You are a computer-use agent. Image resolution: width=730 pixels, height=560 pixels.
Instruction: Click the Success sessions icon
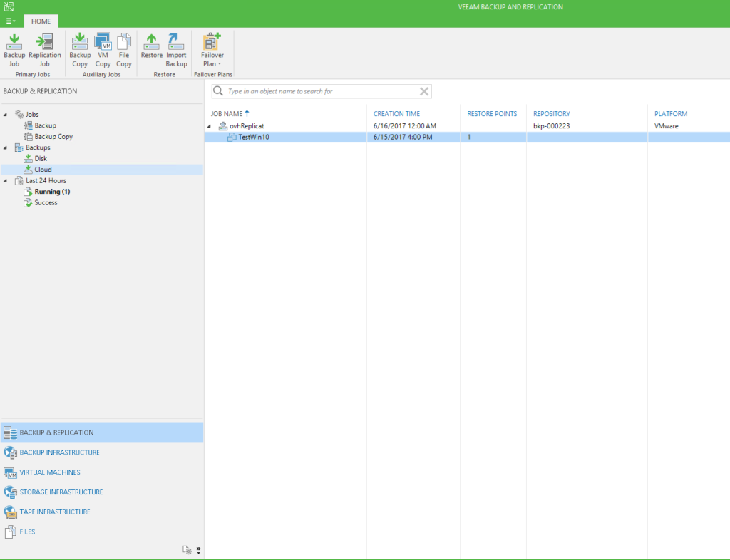[x=28, y=203]
